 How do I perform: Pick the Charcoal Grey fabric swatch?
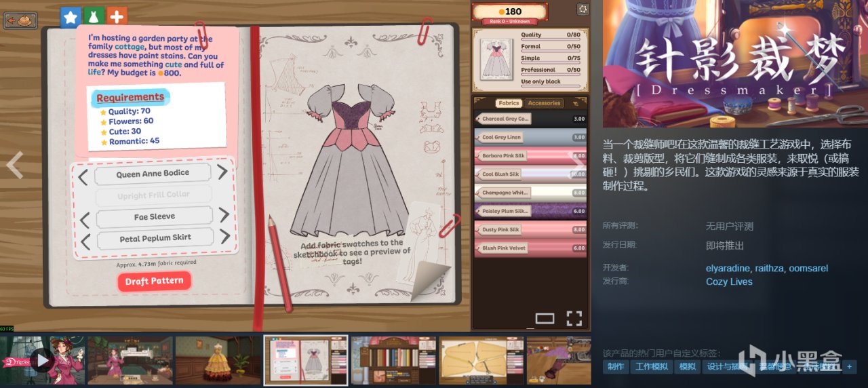click(x=530, y=119)
